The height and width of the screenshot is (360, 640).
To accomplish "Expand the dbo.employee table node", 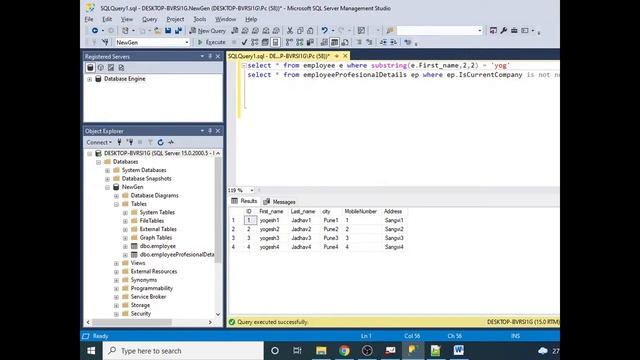I will 125,247.
